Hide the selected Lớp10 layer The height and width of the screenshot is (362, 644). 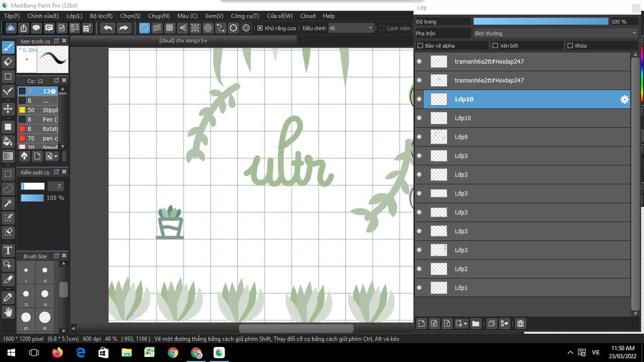coord(419,99)
